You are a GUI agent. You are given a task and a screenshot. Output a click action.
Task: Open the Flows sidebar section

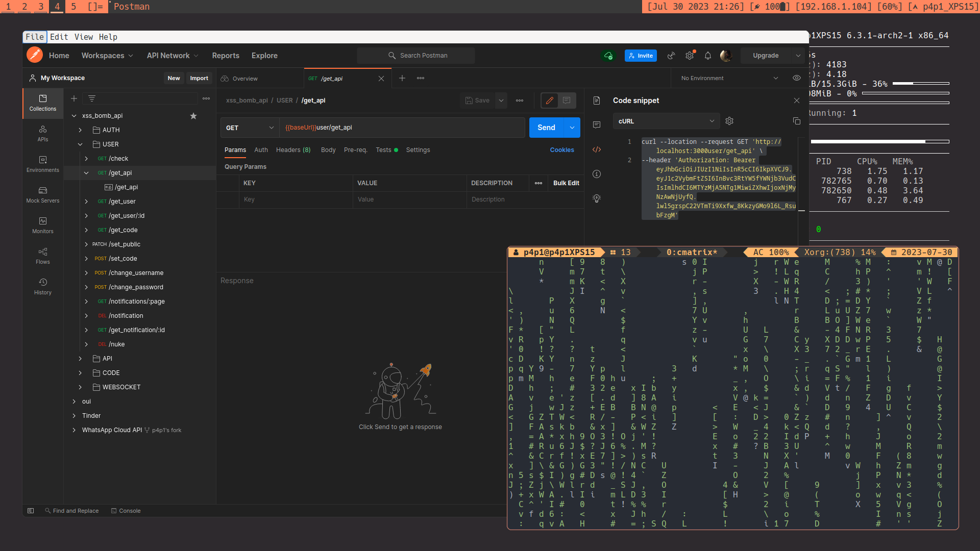[x=43, y=256]
